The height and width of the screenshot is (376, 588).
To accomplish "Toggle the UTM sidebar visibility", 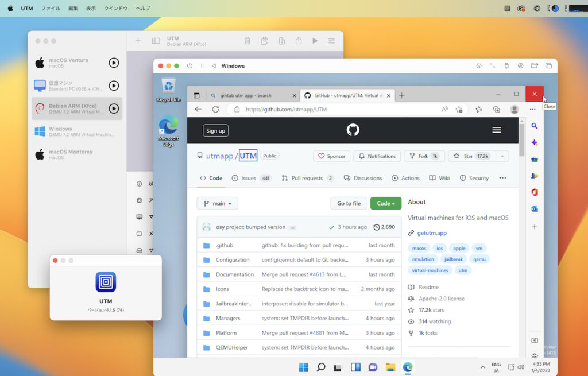I will (x=156, y=41).
